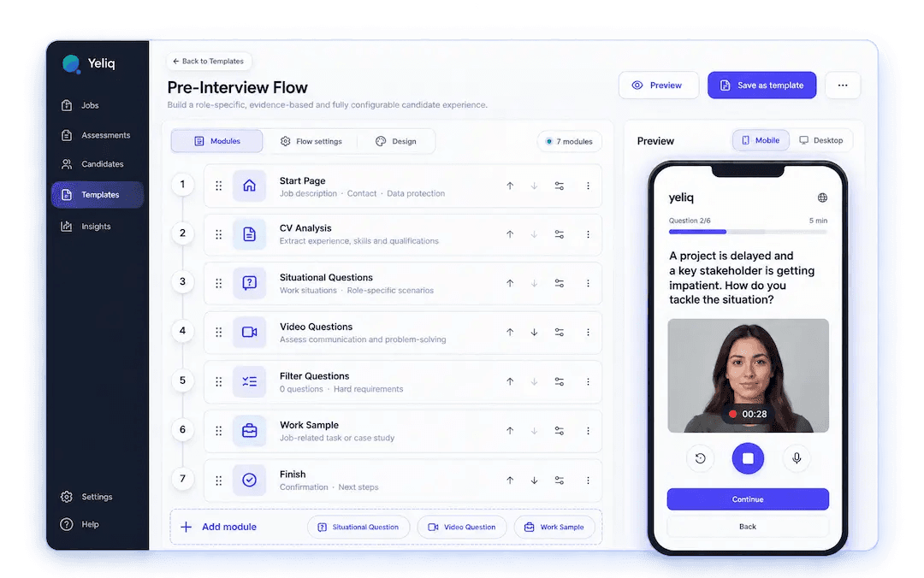Switch to the Flow settings tab
Screen dimensions: 924x578
(311, 141)
